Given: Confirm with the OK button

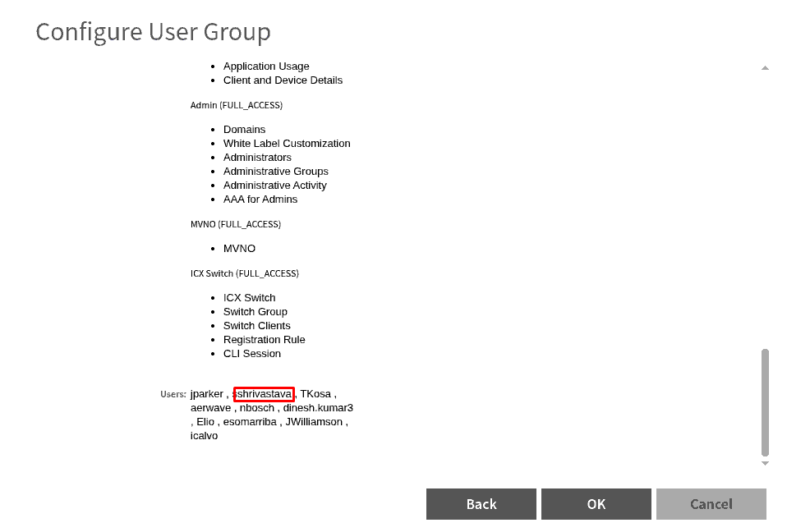Looking at the screenshot, I should (596, 504).
